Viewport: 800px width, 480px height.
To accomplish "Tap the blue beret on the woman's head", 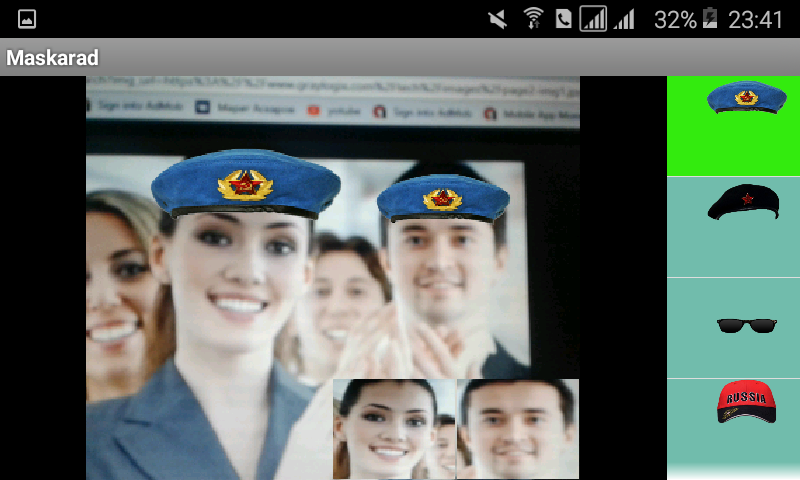I will [245, 183].
